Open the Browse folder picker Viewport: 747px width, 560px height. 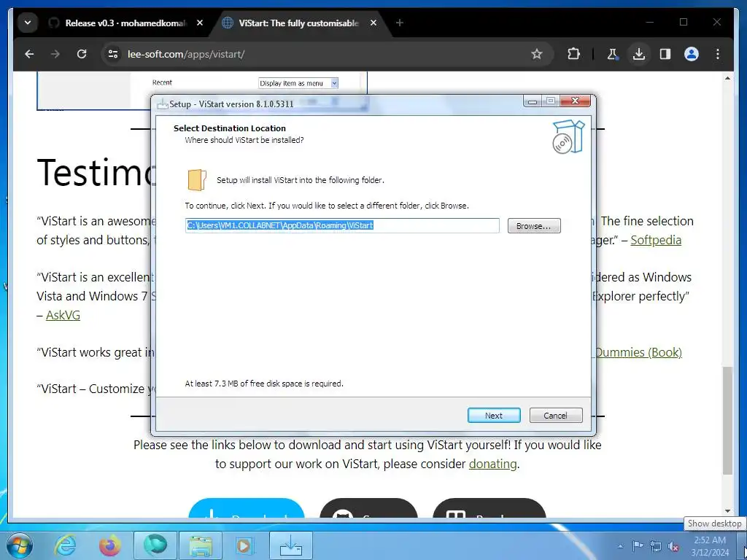[533, 226]
